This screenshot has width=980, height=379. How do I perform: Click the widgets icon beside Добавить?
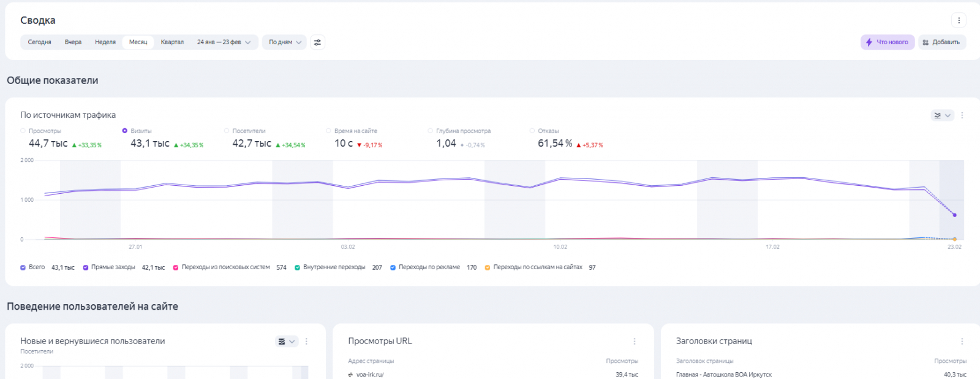(x=925, y=42)
